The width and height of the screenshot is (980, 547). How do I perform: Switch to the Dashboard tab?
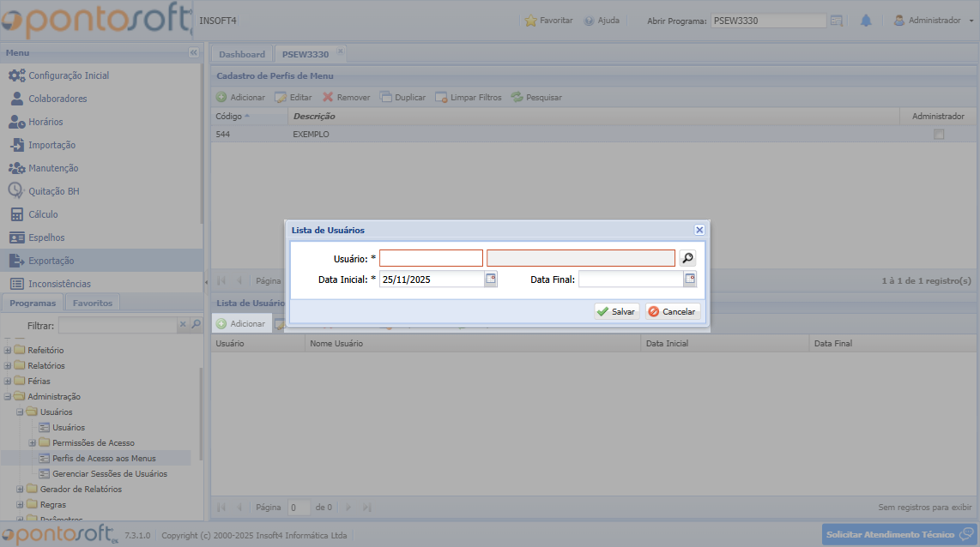click(242, 54)
